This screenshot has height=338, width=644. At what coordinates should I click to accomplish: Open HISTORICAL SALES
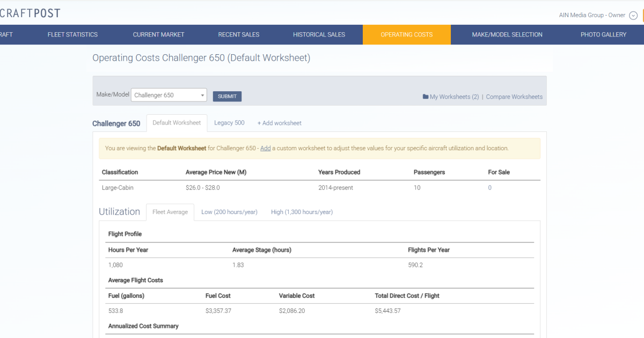[x=319, y=34]
